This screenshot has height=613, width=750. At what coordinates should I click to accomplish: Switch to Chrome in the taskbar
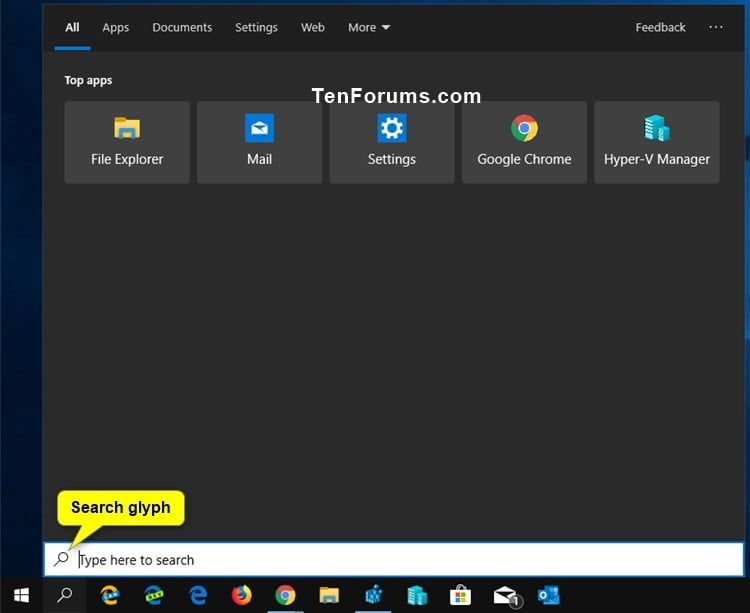(x=286, y=595)
